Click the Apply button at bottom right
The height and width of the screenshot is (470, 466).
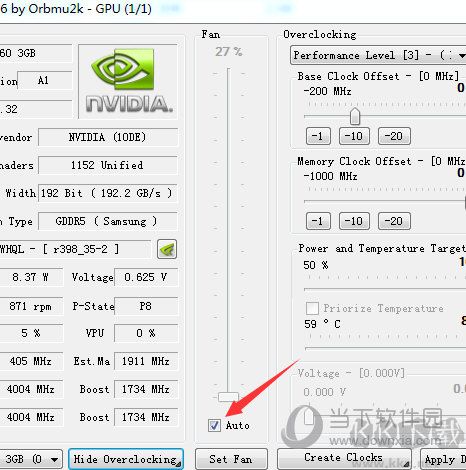443,459
